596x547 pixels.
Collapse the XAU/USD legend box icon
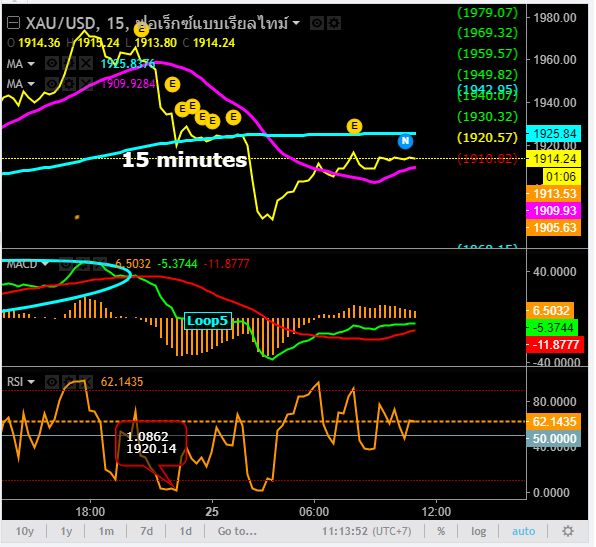14,23
